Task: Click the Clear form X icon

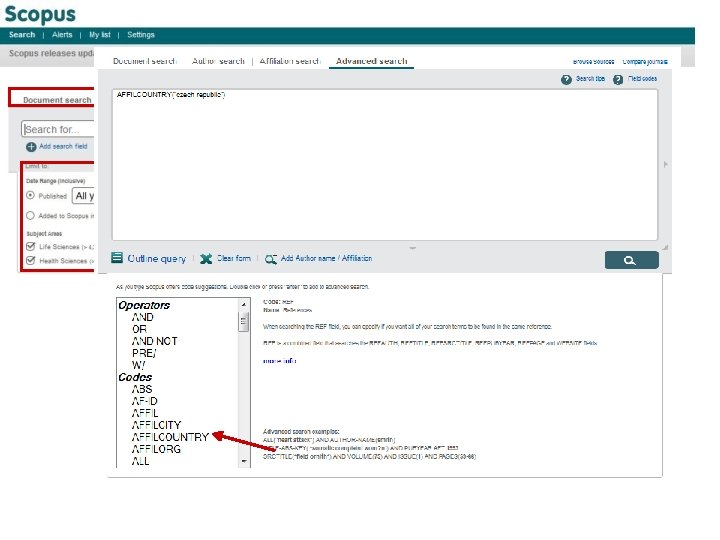Action: click(206, 259)
